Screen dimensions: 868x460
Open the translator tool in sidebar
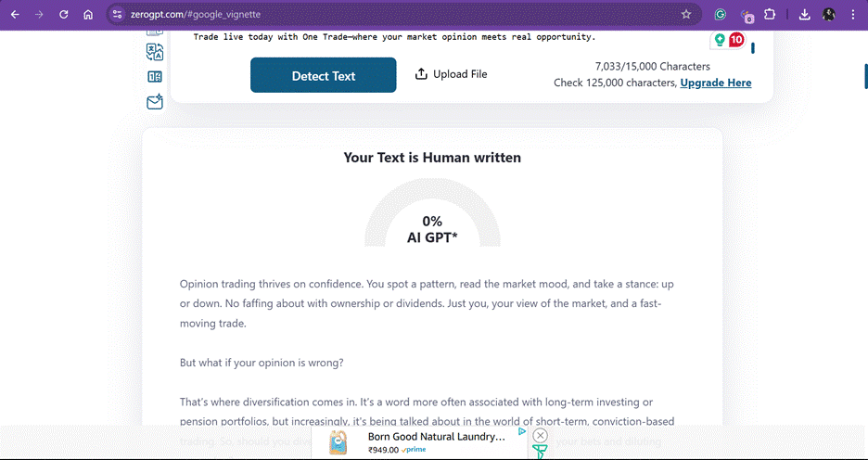pos(155,52)
